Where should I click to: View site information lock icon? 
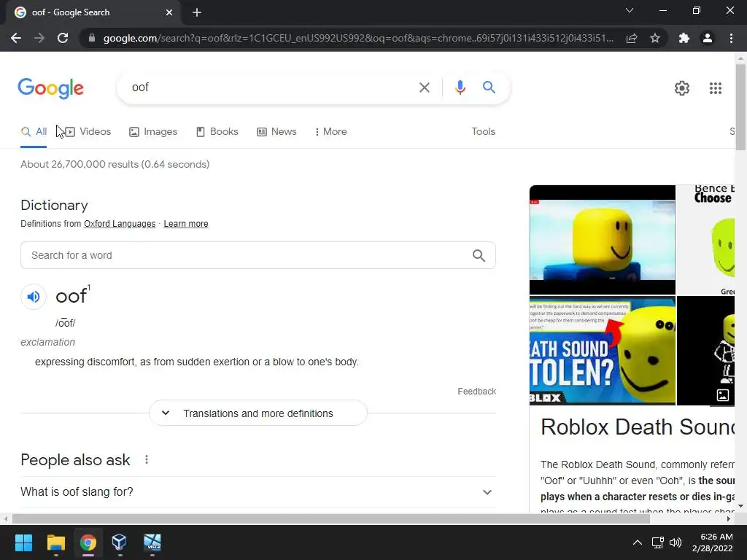92,38
